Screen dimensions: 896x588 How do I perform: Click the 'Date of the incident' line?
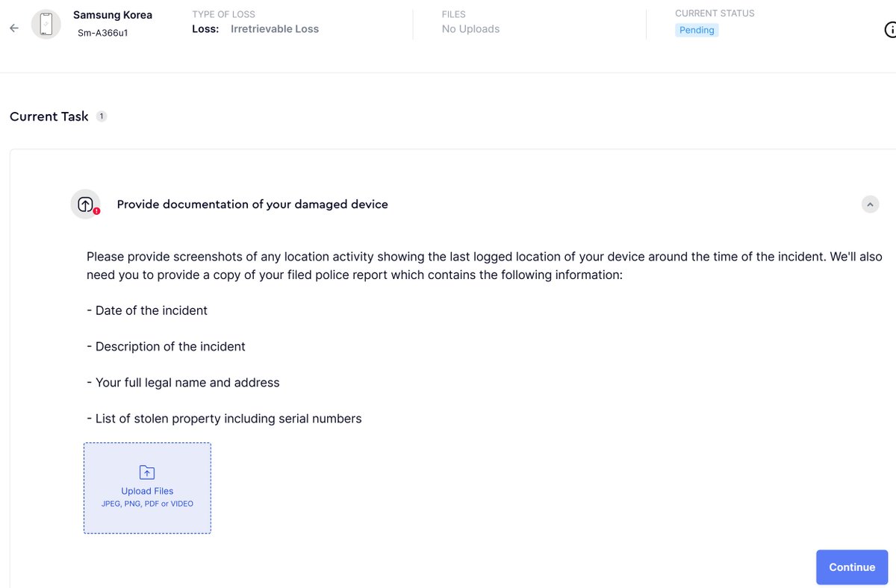147,310
